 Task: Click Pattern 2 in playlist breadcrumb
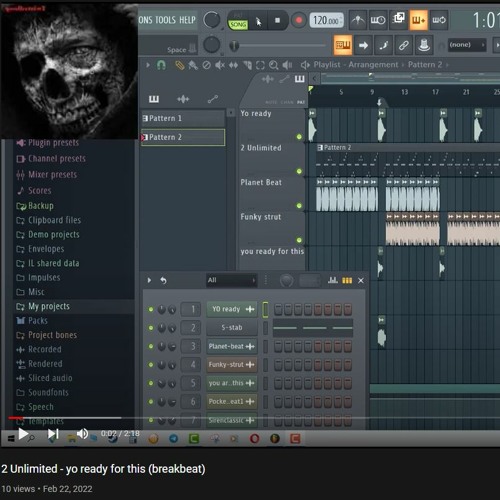(x=425, y=65)
